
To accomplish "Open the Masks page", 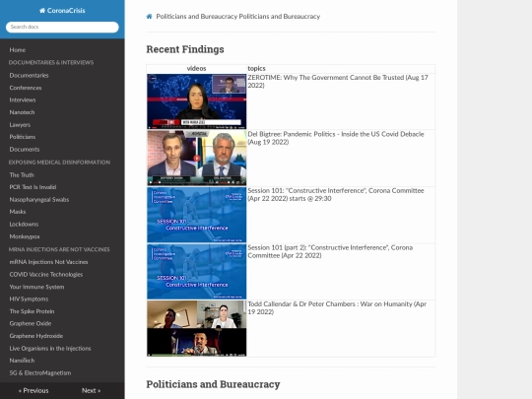I will [x=18, y=212].
